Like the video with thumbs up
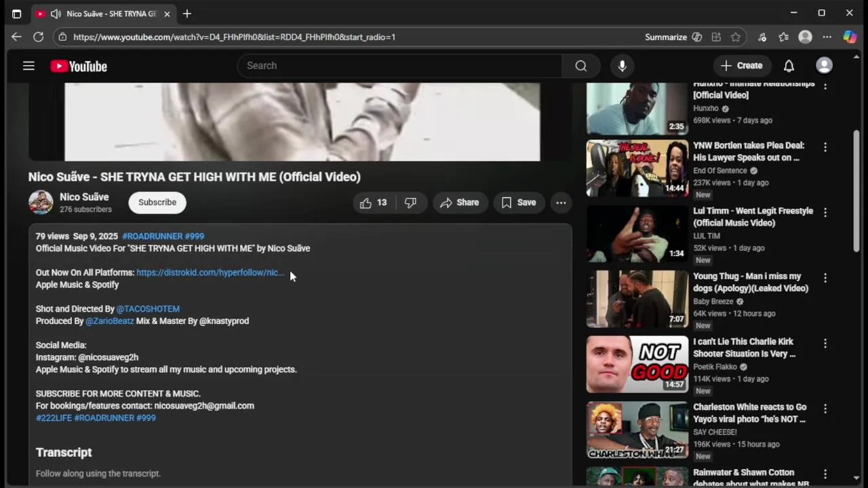This screenshot has height=488, width=868. point(374,203)
